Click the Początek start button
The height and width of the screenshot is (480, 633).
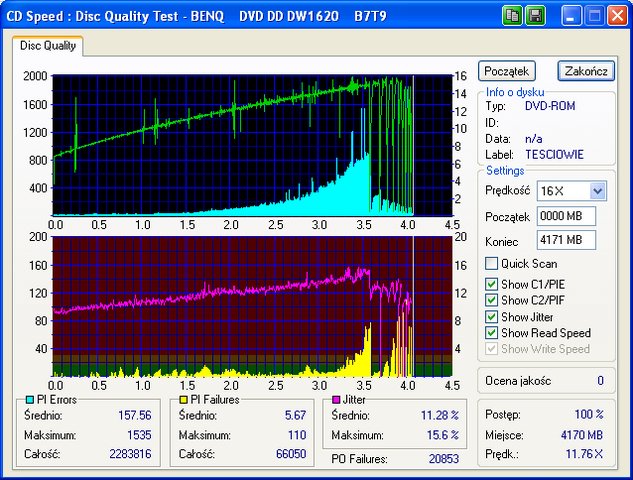coord(507,71)
